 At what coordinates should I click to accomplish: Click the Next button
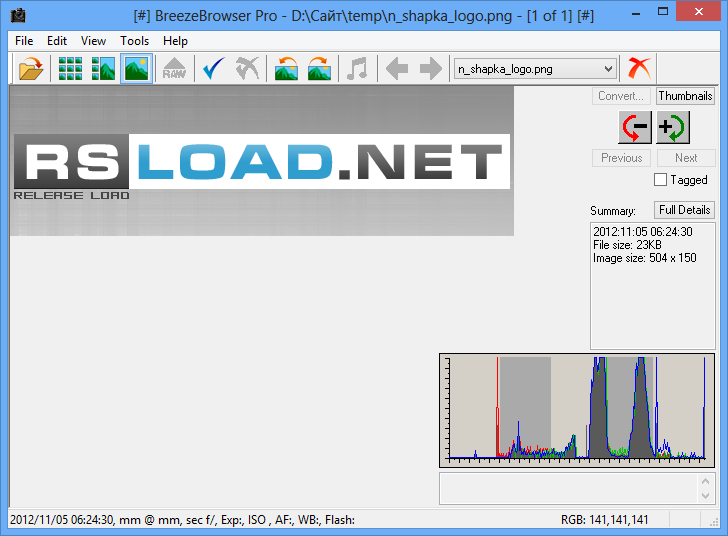point(686,158)
